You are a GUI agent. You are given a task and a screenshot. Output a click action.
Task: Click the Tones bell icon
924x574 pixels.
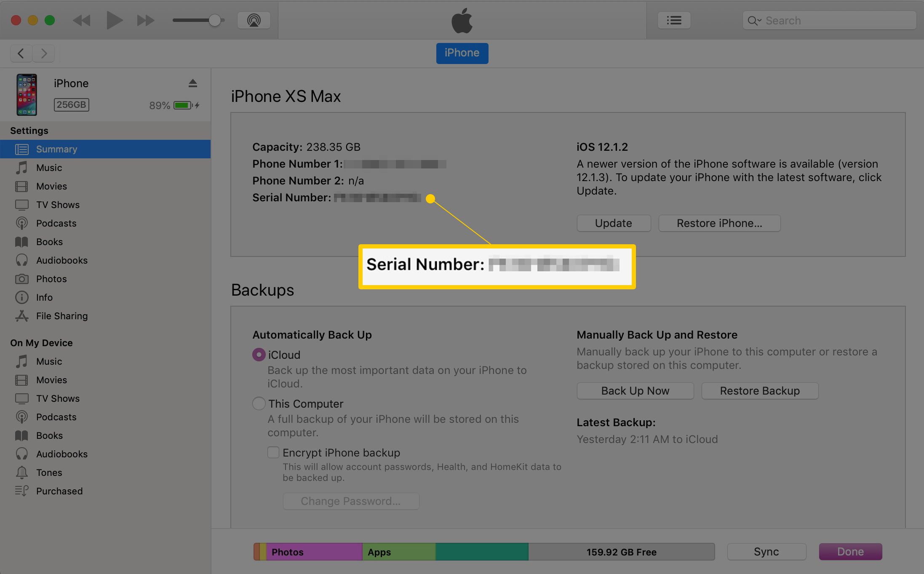(x=21, y=473)
